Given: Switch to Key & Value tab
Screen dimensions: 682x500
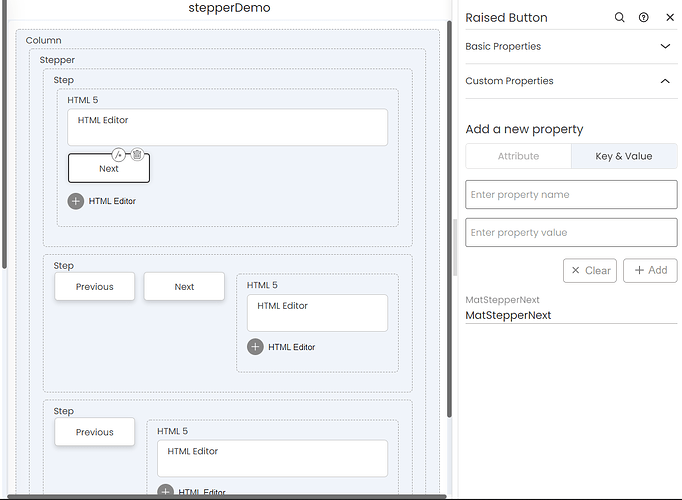Looking at the screenshot, I should [x=624, y=156].
